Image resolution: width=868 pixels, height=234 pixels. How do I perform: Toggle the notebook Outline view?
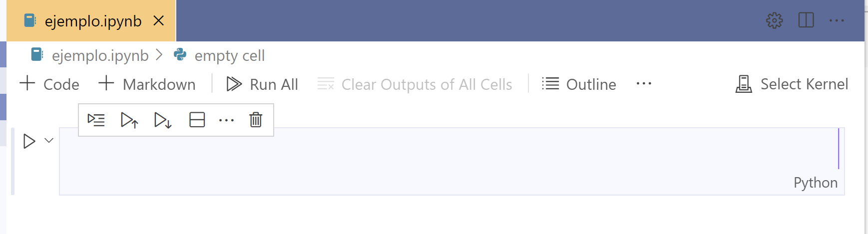pos(579,84)
